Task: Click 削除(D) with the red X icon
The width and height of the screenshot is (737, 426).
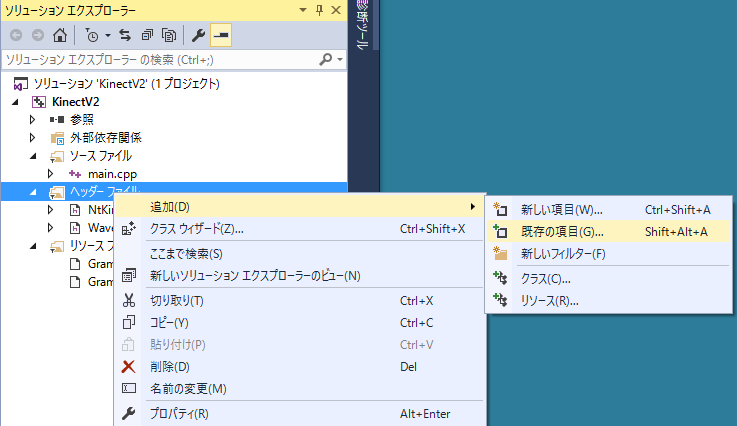Action: click(168, 366)
